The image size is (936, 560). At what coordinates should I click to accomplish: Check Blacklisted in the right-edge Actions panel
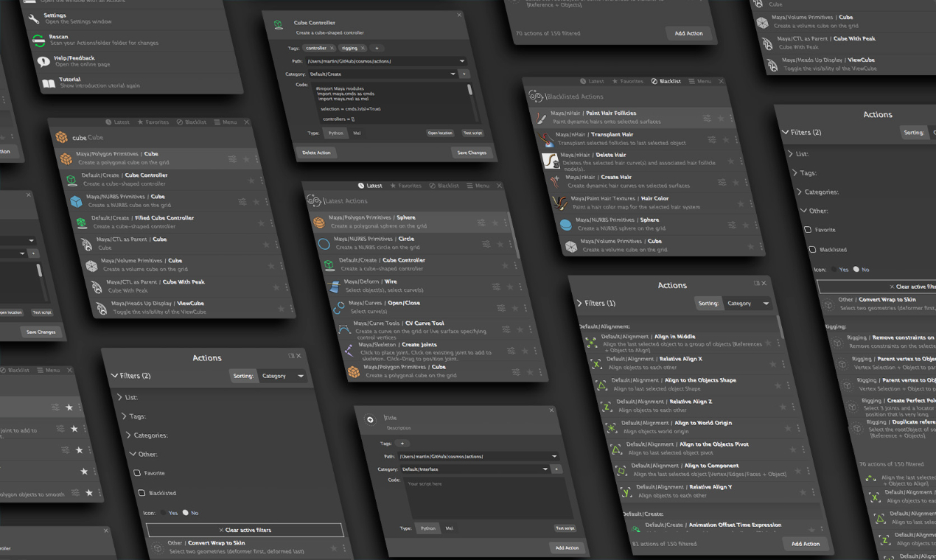point(812,250)
